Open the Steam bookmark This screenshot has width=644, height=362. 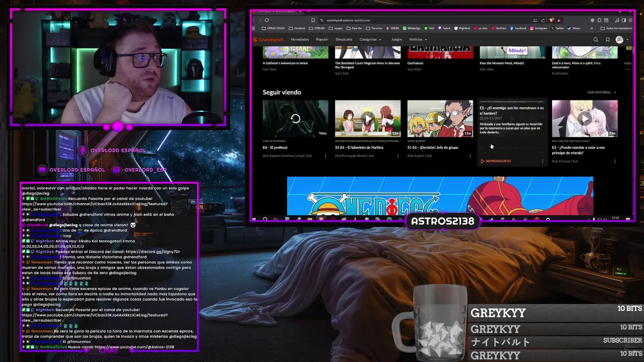pos(574,28)
